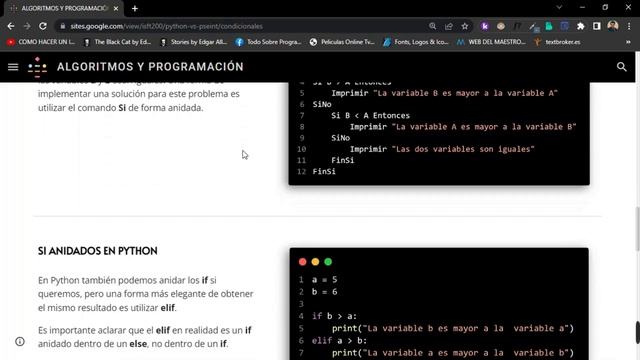Image resolution: width=640 pixels, height=360 pixels.
Task: Reload the current page
Action: (43, 26)
